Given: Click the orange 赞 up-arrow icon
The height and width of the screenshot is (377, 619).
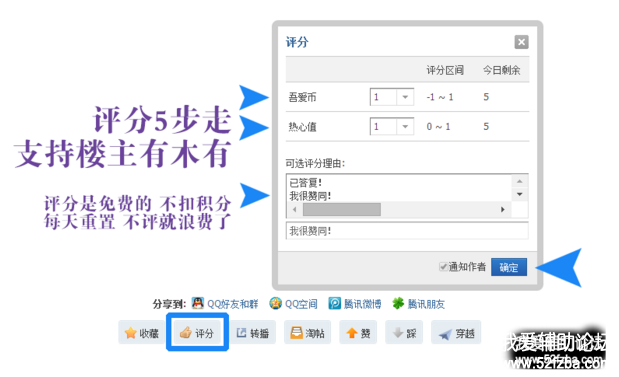Looking at the screenshot, I should coord(351,333).
